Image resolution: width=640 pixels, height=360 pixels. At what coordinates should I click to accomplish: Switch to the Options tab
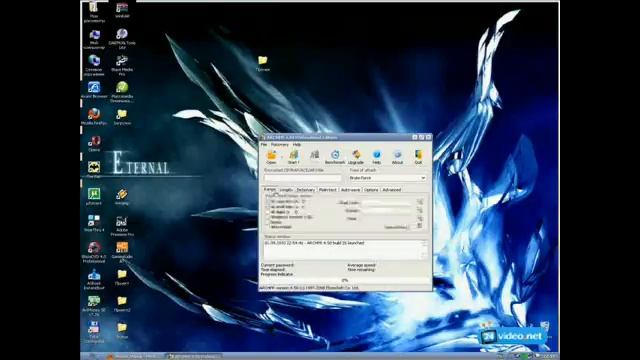tap(371, 190)
